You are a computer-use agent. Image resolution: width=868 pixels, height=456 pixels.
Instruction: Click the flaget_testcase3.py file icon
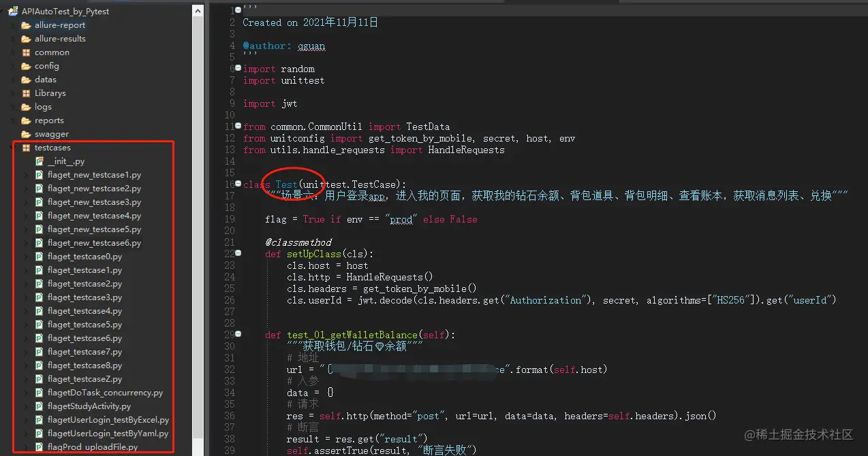coord(40,297)
